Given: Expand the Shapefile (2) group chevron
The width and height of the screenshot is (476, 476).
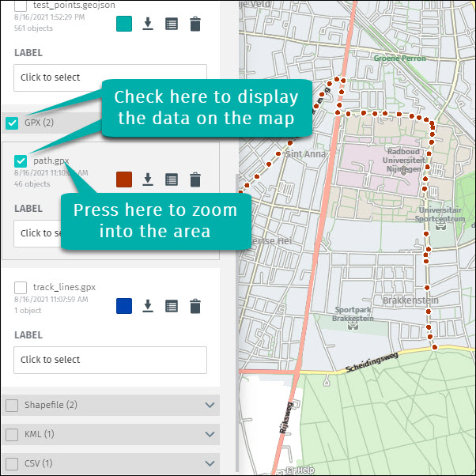Looking at the screenshot, I should (210, 405).
